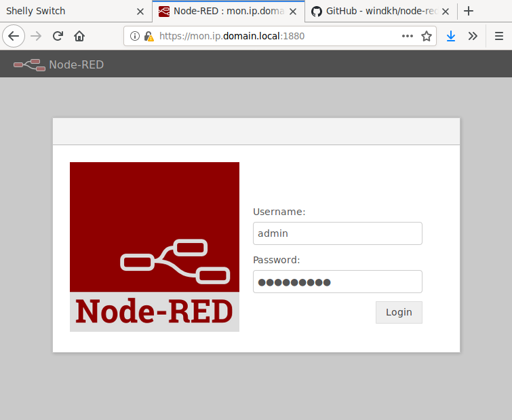Bookmark this page with the star icon
The width and height of the screenshot is (512, 420).
427,36
